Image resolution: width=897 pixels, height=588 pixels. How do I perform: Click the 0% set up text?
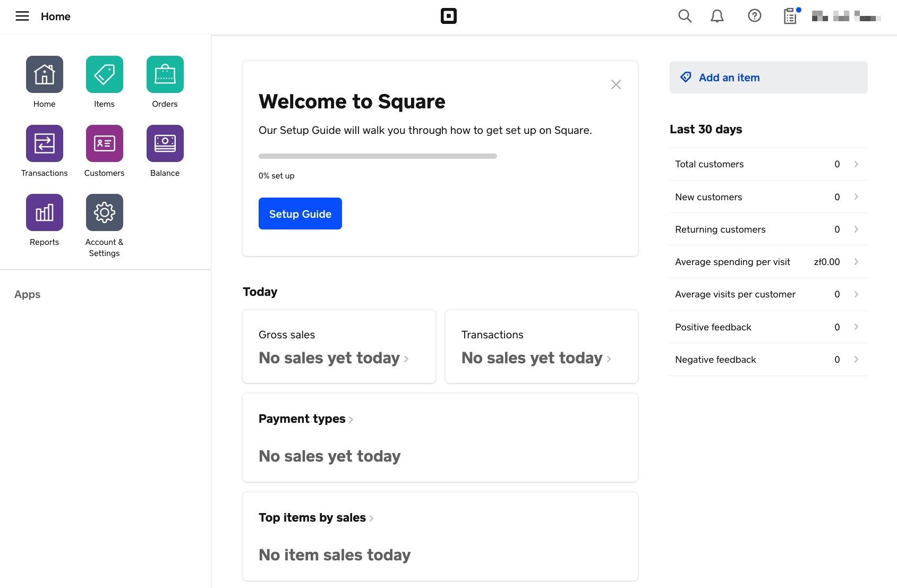[276, 176]
